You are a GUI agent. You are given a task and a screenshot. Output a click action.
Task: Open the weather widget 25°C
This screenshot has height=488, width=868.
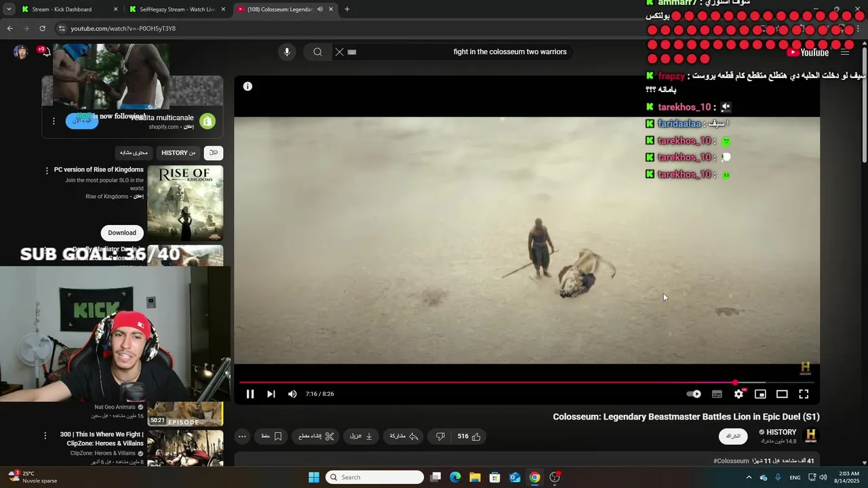[x=33, y=477]
